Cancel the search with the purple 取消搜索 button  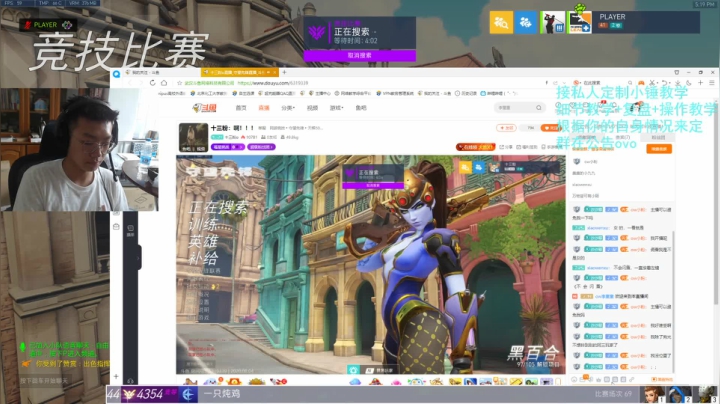(360, 56)
